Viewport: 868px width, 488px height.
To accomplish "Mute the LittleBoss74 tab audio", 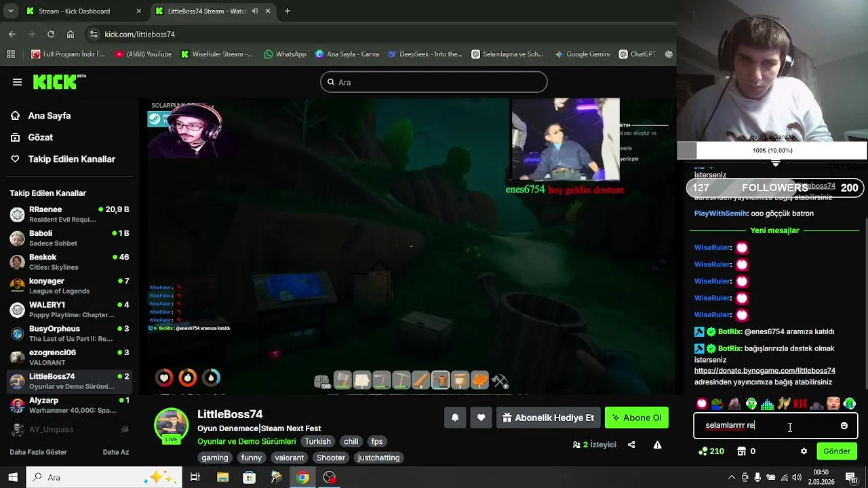I will [255, 11].
